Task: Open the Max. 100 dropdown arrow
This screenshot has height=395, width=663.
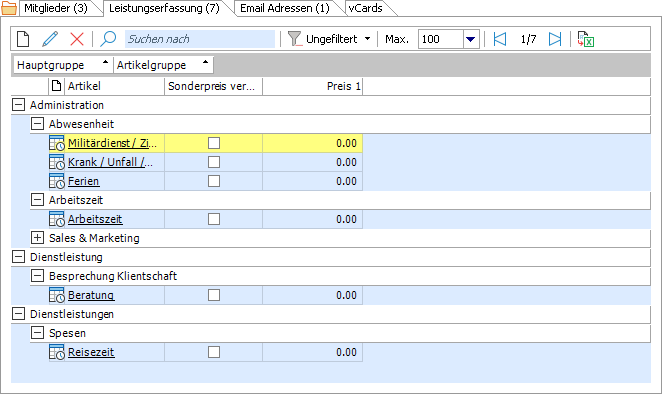Action: [x=471, y=39]
